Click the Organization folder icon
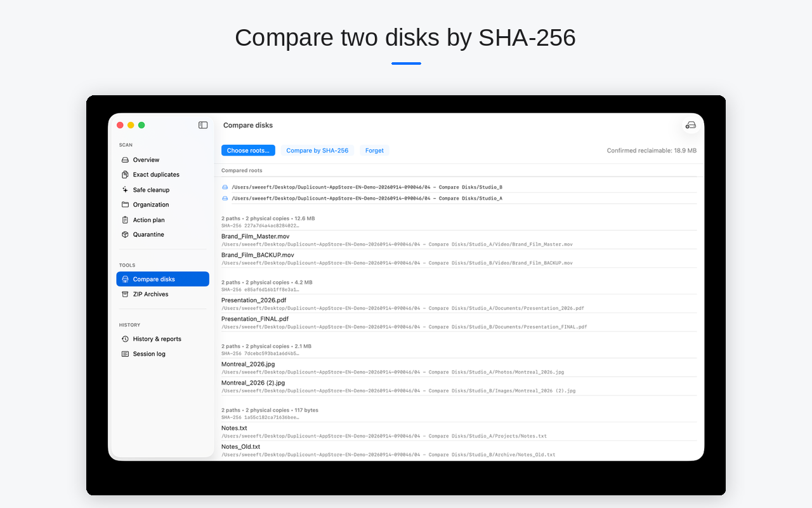The height and width of the screenshot is (508, 812). [x=125, y=204]
